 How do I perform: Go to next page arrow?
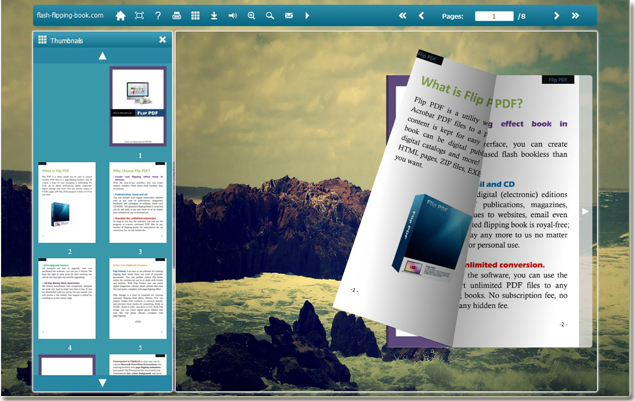[556, 16]
